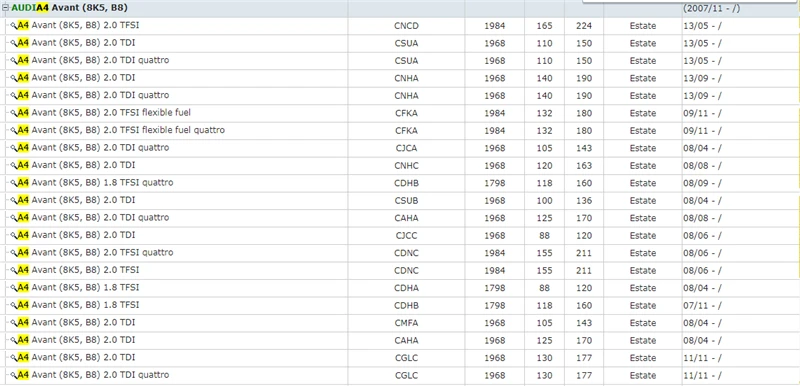
Task: Click engine code CNHC
Action: coord(406,166)
